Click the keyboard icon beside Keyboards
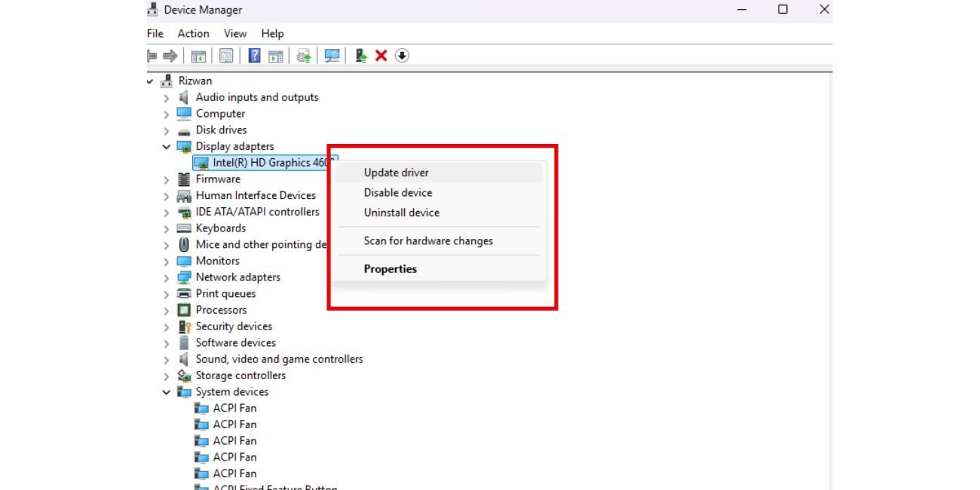 [x=184, y=228]
